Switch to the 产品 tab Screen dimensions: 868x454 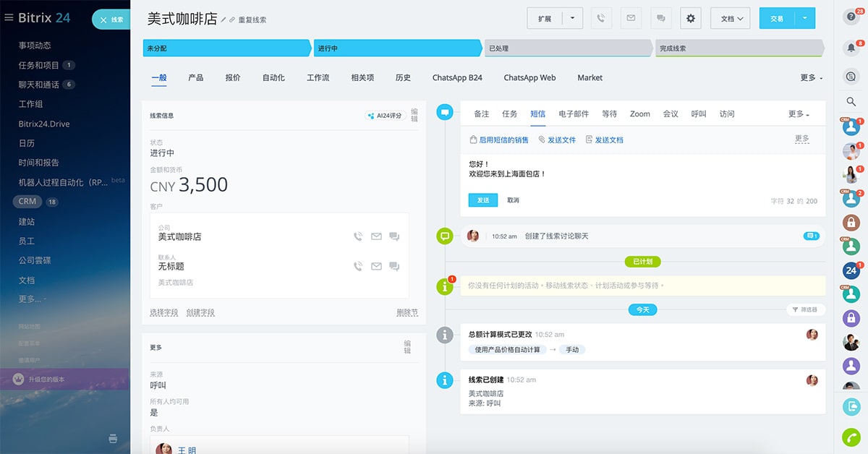pos(195,77)
